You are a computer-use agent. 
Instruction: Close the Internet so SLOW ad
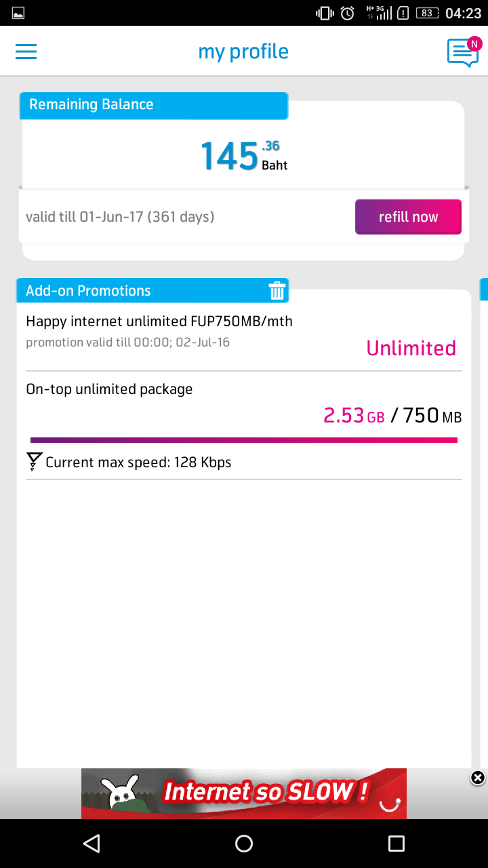[478, 778]
